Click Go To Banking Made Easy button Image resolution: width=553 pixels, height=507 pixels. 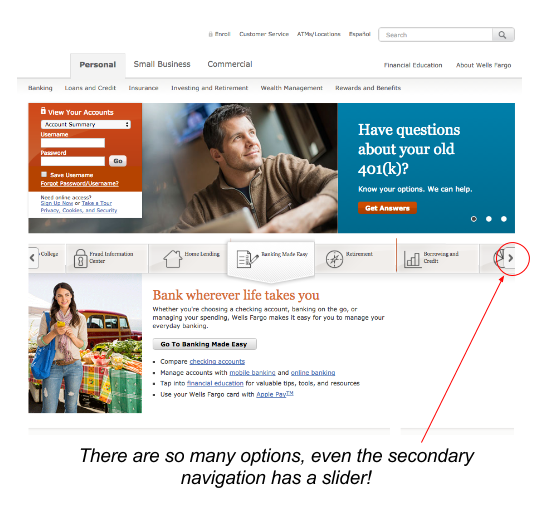[205, 344]
